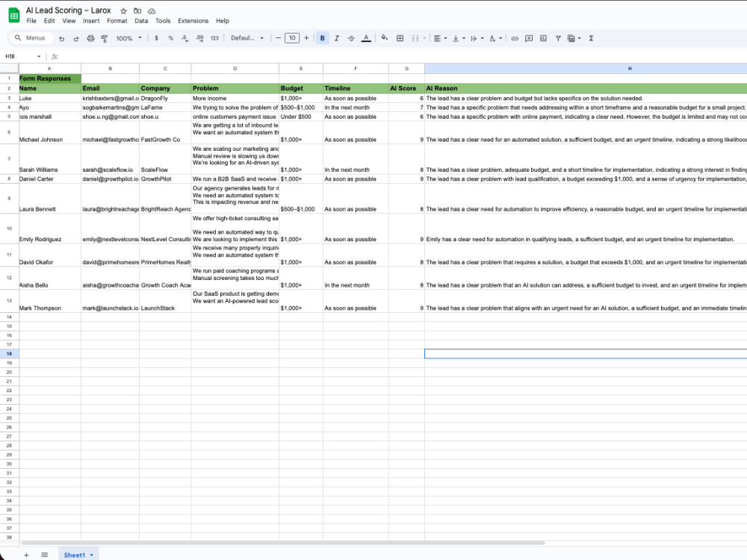Select row 13 header
The width and height of the screenshot is (747, 560).
(x=9, y=301)
